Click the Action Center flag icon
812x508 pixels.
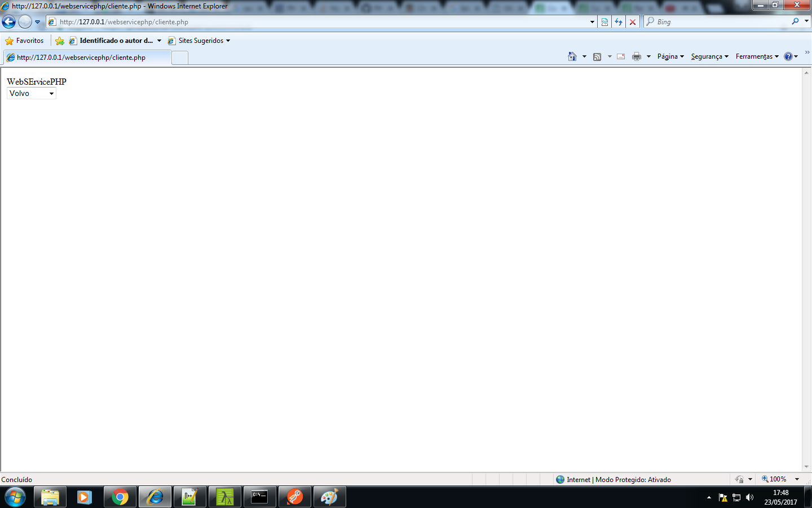723,497
